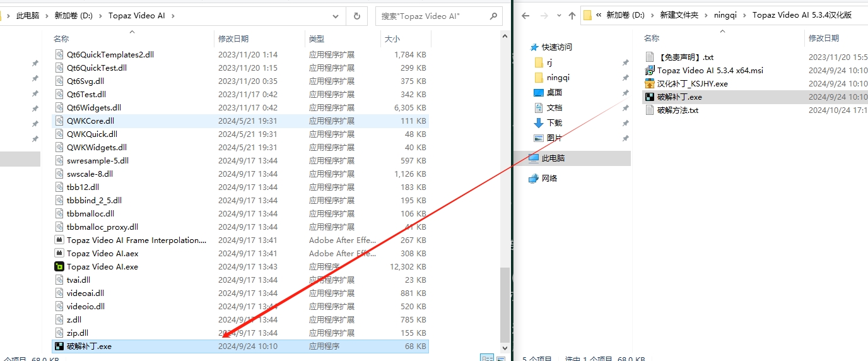This screenshot has height=361, width=868.
Task: Click the Quick Access star icon
Action: pos(534,47)
